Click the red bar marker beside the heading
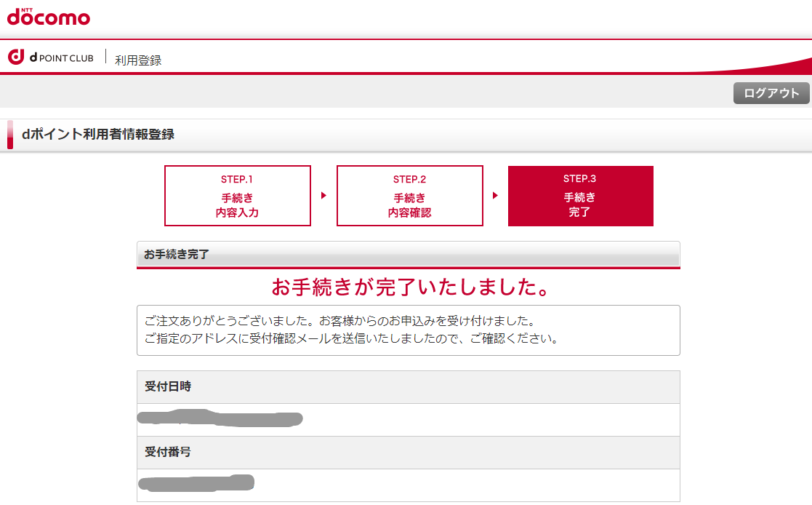 (10, 135)
